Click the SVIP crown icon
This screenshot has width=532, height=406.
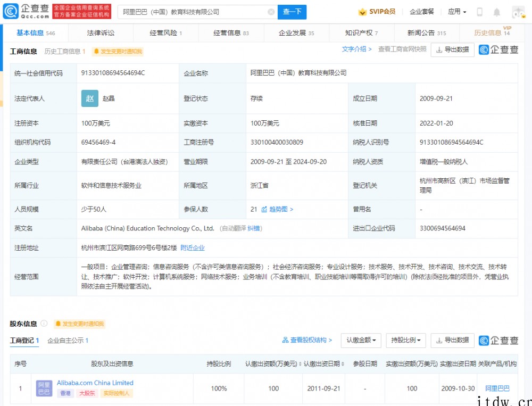pos(362,12)
